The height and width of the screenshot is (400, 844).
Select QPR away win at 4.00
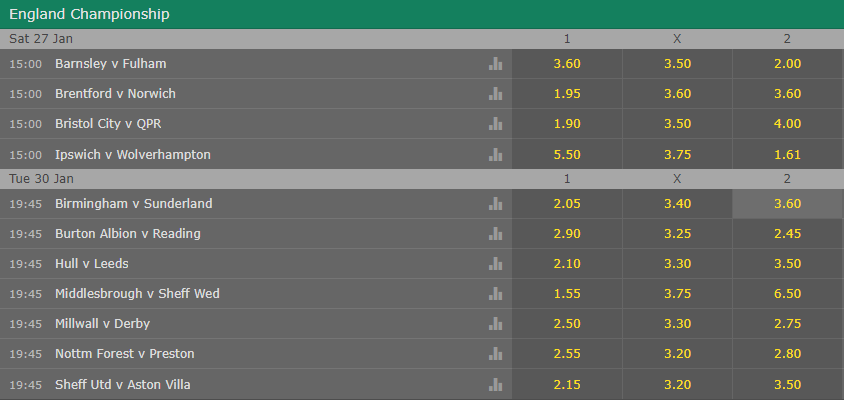787,124
